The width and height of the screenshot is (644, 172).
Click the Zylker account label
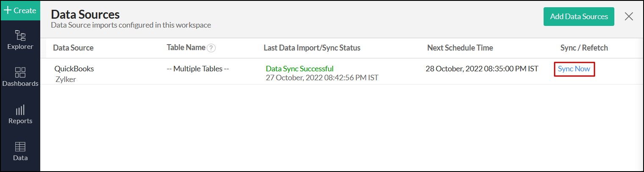(x=66, y=79)
